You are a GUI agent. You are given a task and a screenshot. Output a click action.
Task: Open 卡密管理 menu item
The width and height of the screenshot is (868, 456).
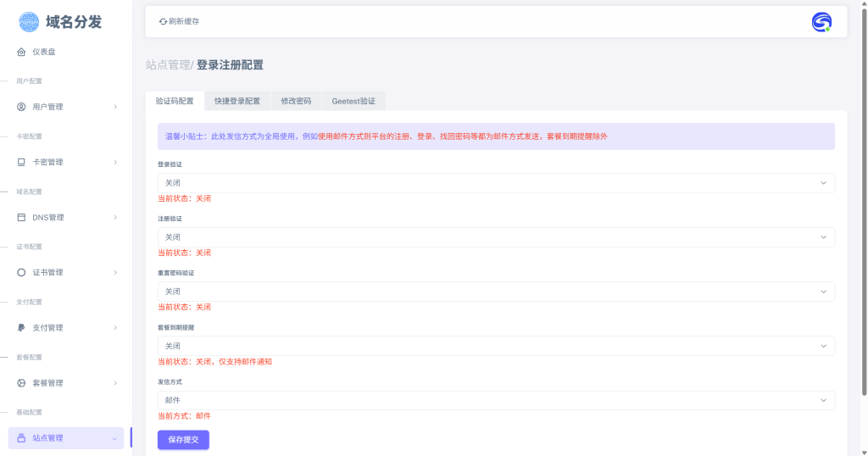[66, 162]
